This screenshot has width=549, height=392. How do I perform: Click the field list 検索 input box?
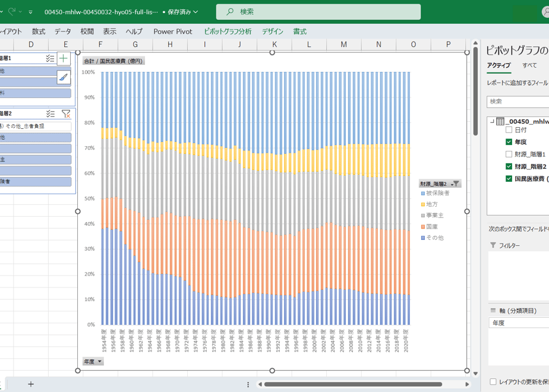point(518,102)
